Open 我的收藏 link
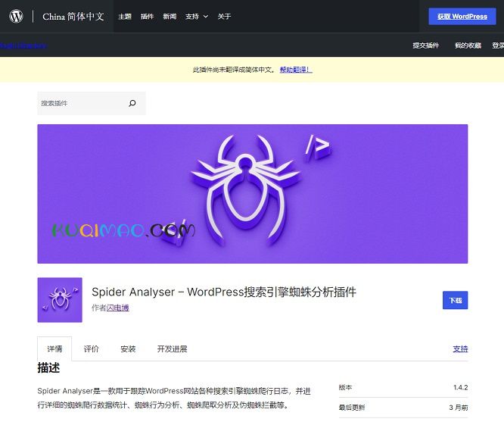This screenshot has width=504, height=422. pyautogui.click(x=468, y=45)
